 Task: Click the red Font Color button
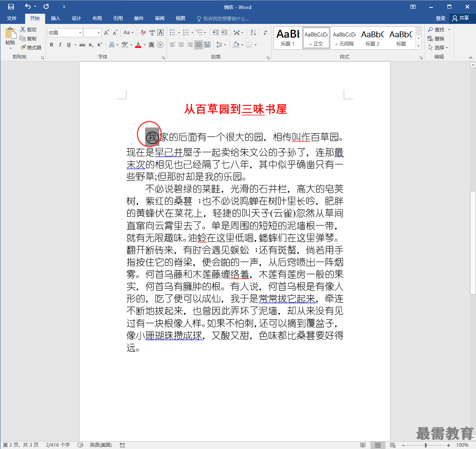(138, 45)
